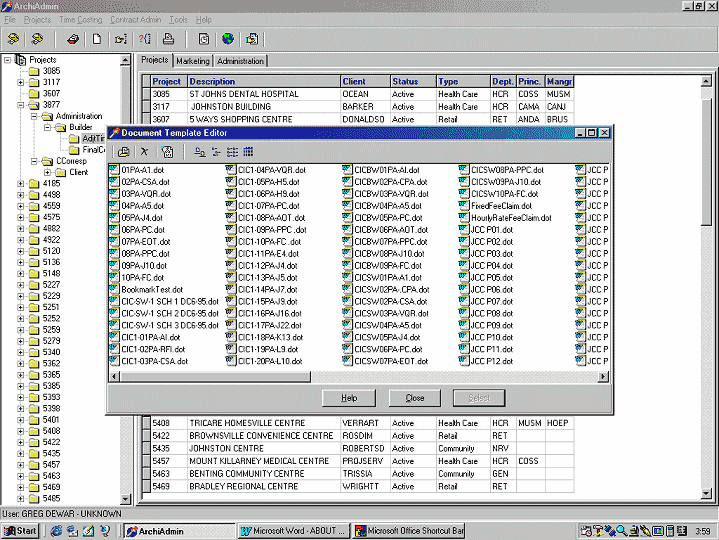Switch template list to details view
The width and height of the screenshot is (719, 540).
pyautogui.click(x=248, y=152)
